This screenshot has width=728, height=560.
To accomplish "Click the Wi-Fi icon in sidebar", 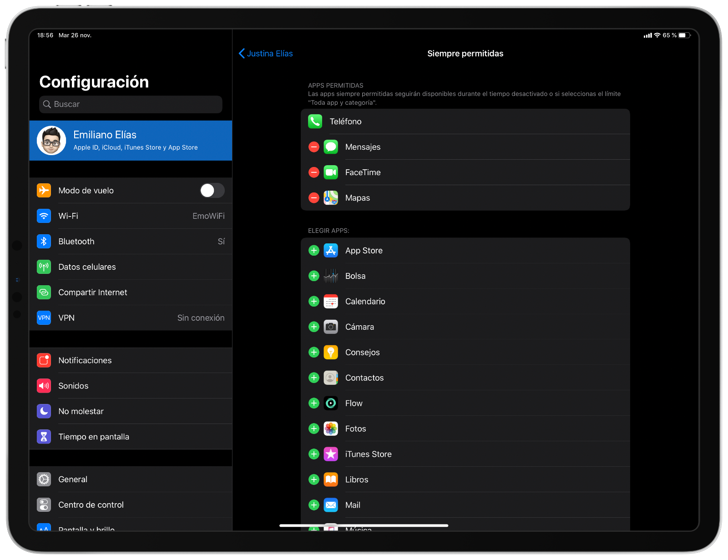I will (x=44, y=216).
